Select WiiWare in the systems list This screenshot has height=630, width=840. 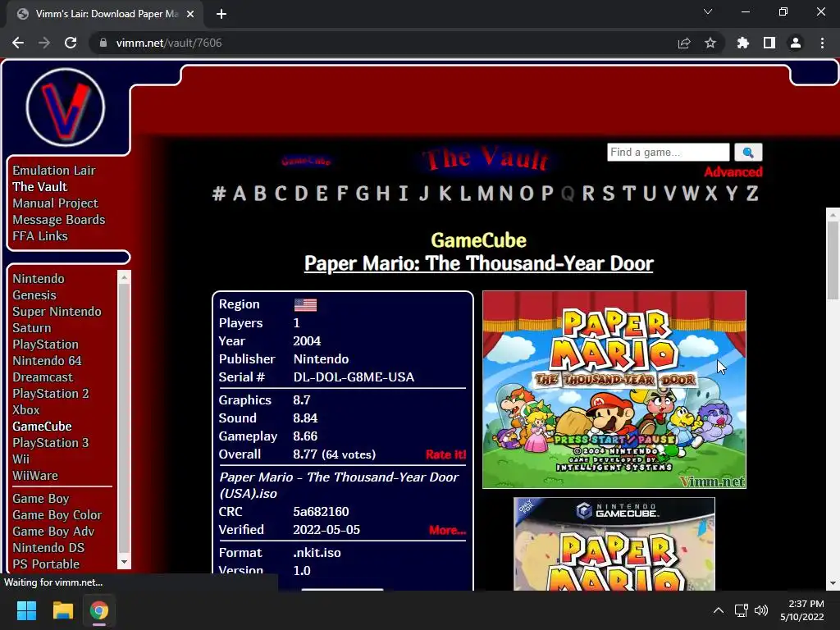coord(35,476)
